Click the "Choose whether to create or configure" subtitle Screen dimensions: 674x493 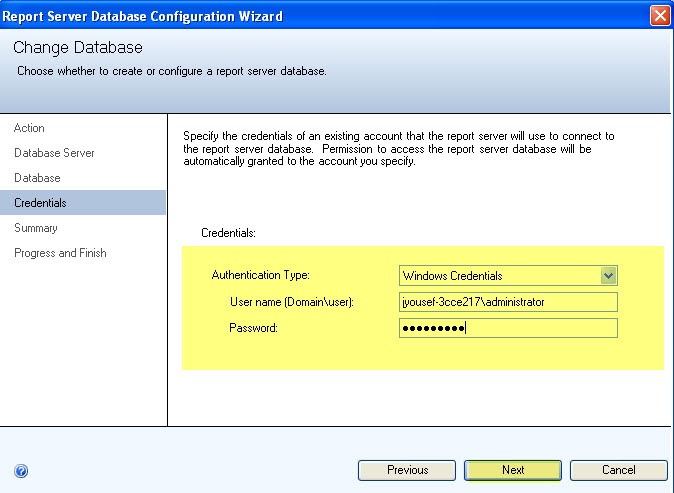pyautogui.click(x=172, y=71)
